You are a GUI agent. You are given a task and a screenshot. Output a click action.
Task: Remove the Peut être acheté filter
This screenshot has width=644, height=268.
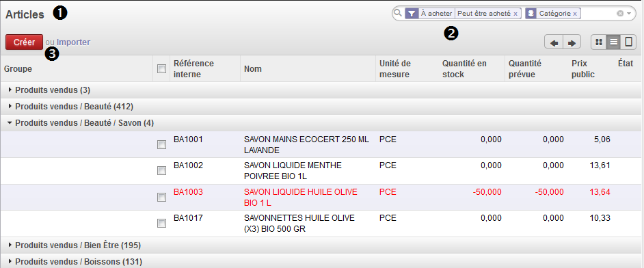click(x=515, y=14)
